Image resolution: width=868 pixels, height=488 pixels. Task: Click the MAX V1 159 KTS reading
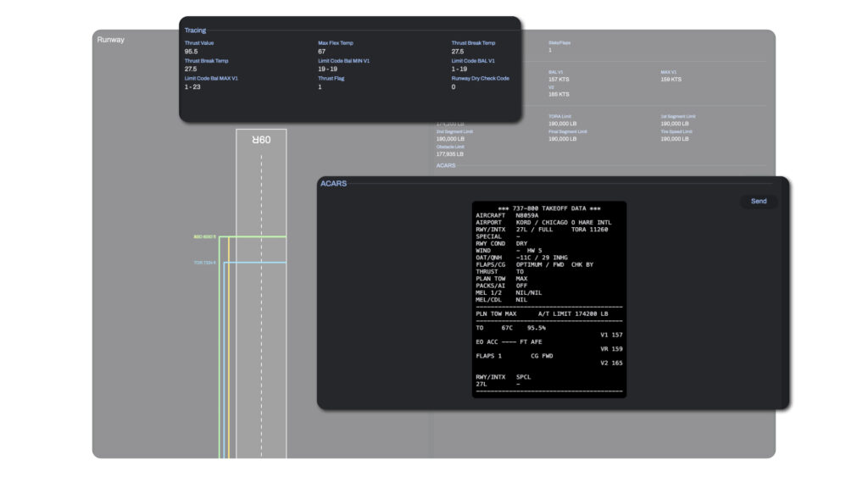670,80
